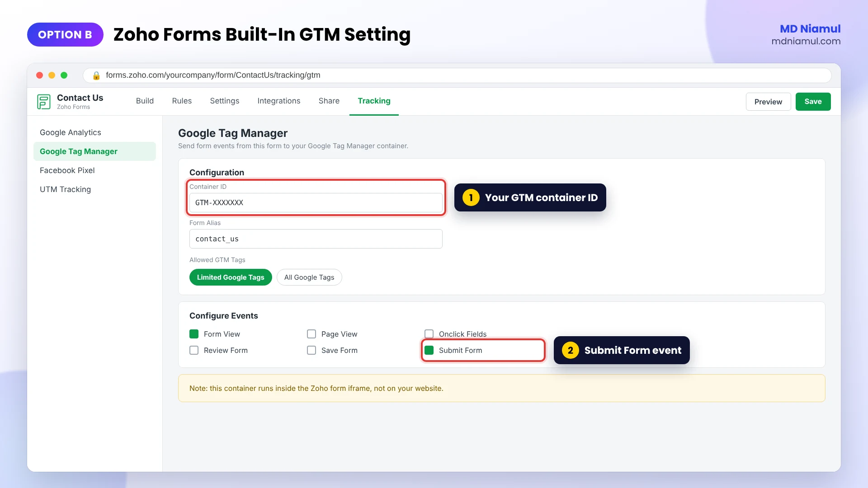The width and height of the screenshot is (868, 488).
Task: Save the form with the Save button
Action: click(813, 102)
